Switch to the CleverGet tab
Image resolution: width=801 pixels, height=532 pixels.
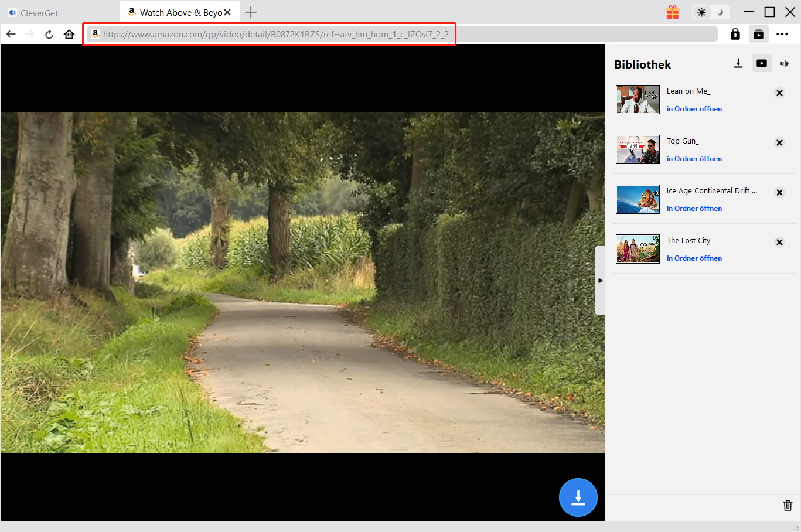(x=39, y=13)
